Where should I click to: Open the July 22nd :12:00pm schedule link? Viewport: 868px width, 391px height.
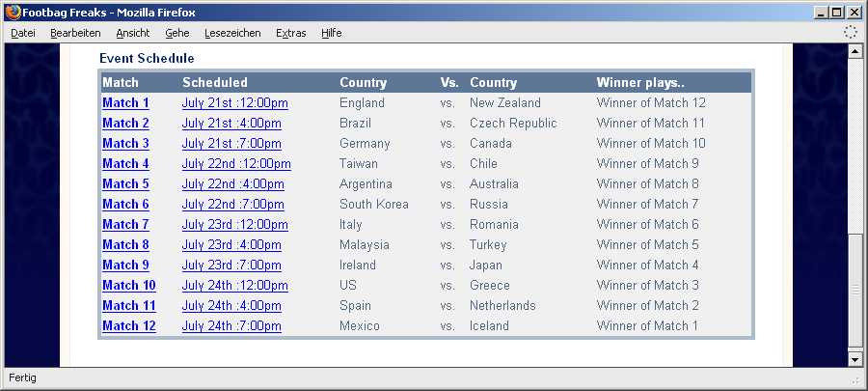point(236,164)
